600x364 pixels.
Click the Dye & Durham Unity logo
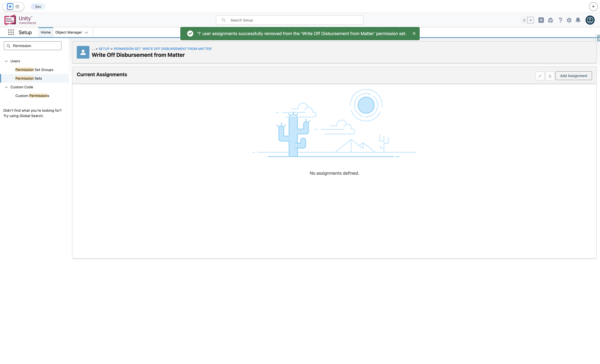click(20, 20)
